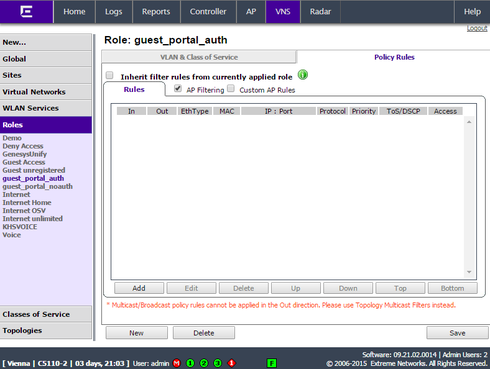
Task: Enable the Custom AP Rules checkbox
Action: 231,89
